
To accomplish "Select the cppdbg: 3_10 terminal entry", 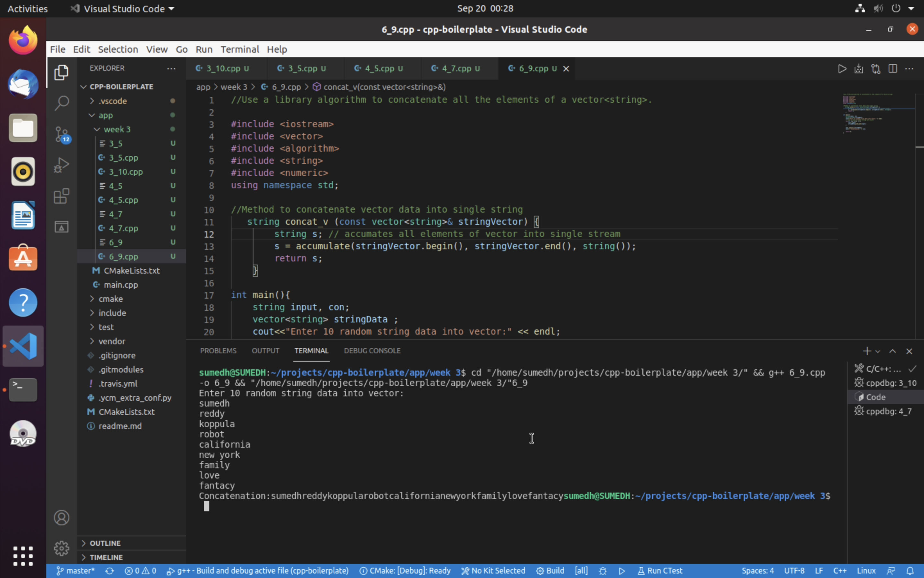I will tap(886, 383).
